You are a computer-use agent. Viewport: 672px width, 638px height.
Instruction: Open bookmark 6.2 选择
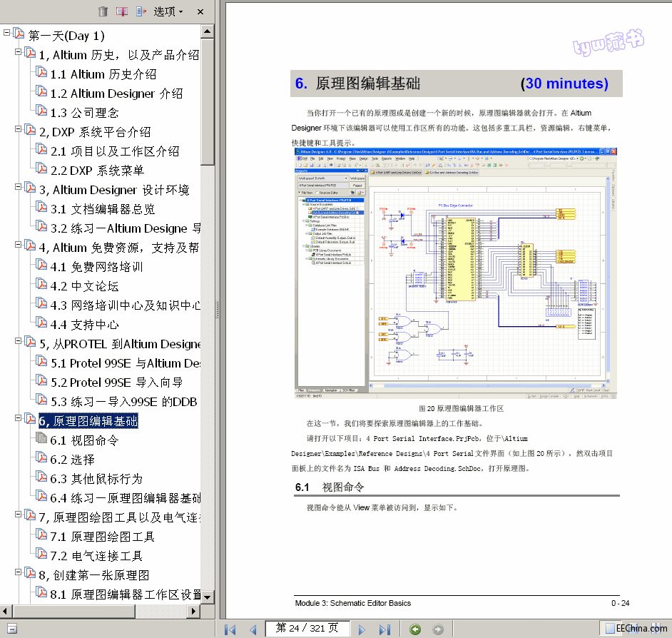pyautogui.click(x=73, y=460)
